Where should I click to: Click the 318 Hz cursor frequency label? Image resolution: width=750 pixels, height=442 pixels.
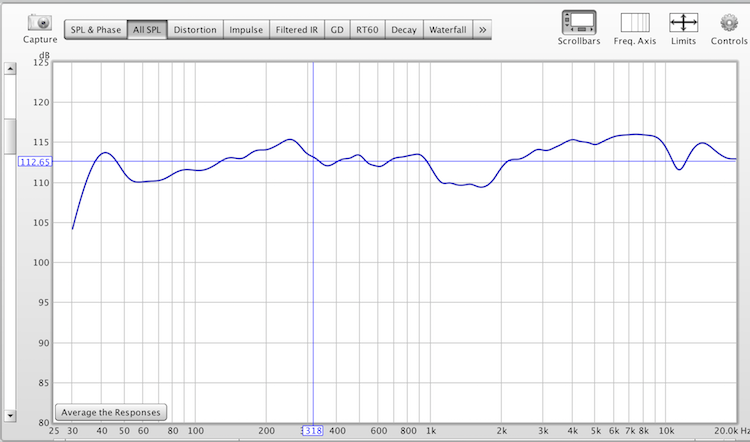point(313,430)
